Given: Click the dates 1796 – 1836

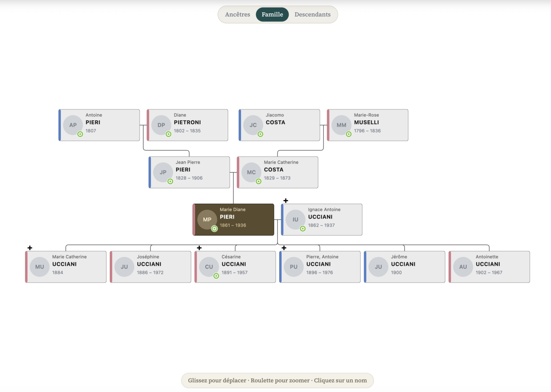Looking at the screenshot, I should 367,131.
